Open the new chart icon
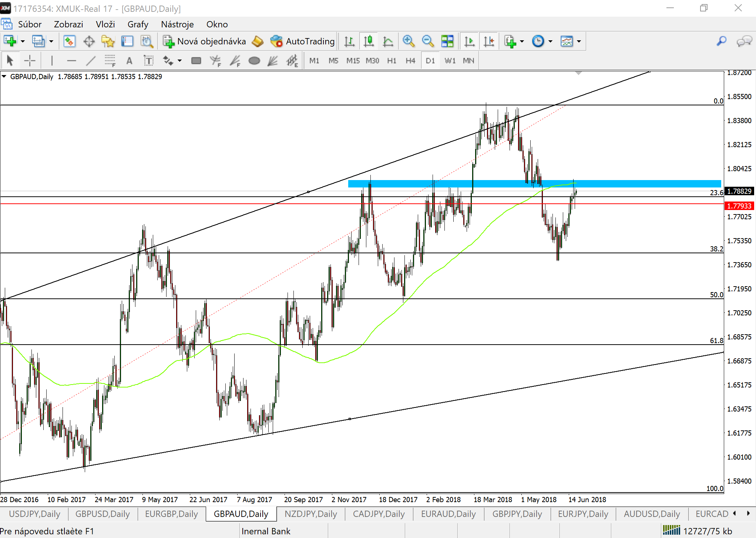This screenshot has height=538, width=756. click(10, 41)
